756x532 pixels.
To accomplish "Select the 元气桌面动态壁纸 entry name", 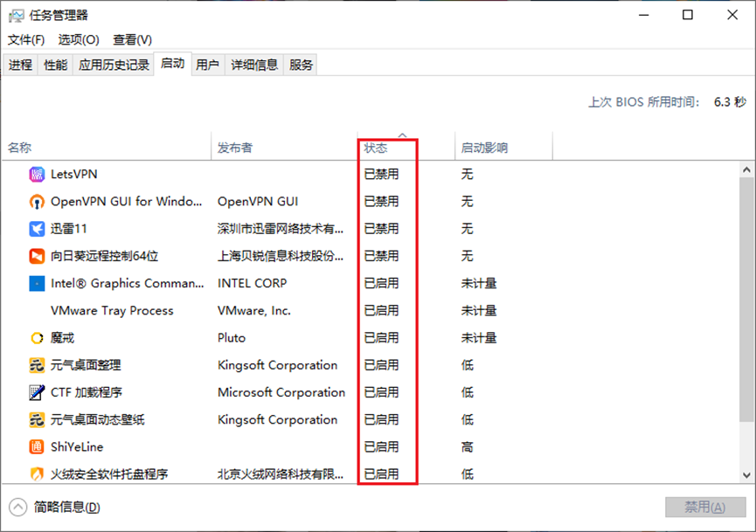I will point(98,419).
